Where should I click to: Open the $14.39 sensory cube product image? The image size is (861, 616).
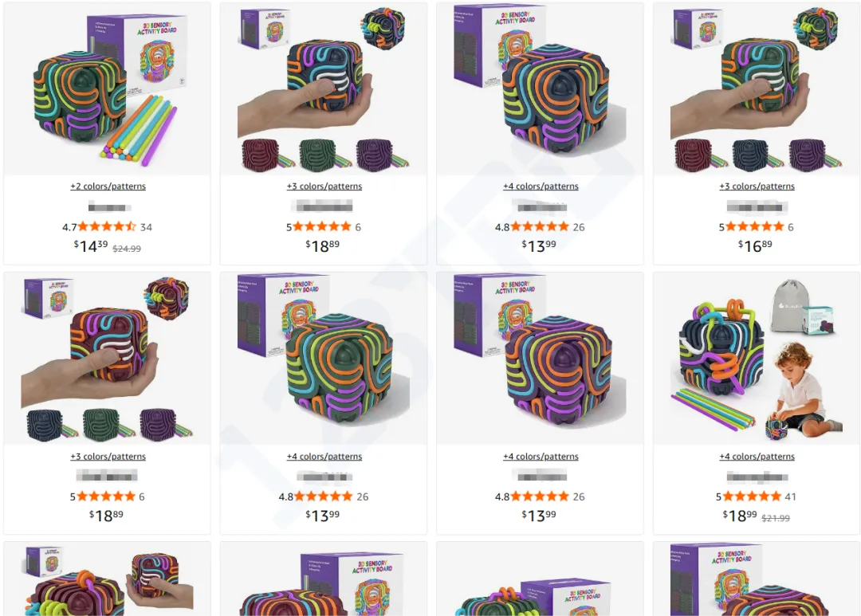click(107, 89)
